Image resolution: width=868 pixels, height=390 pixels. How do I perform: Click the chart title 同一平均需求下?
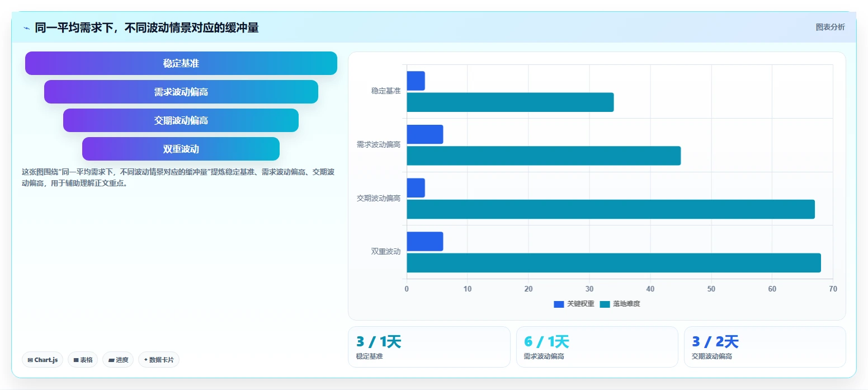coord(147,27)
